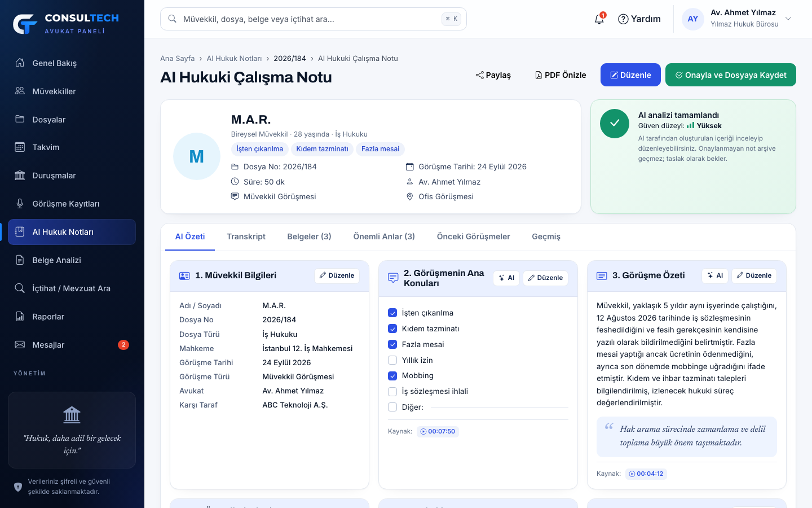Open Raporlar in the sidebar
Image resolution: width=812 pixels, height=508 pixels.
point(72,317)
